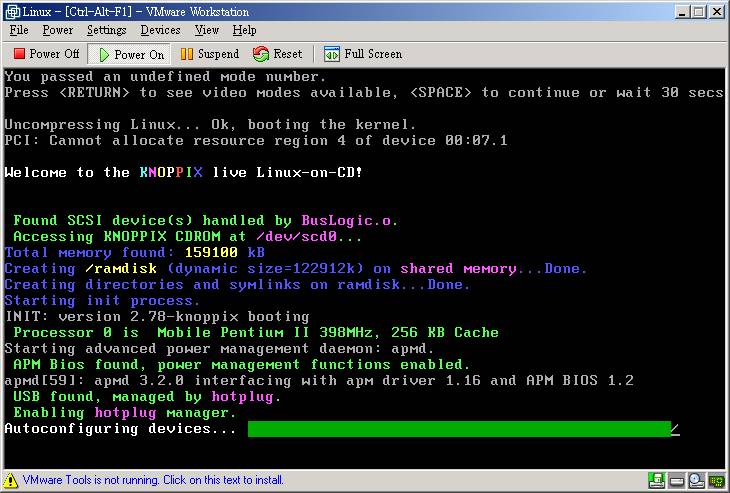Click the red Power Off icon
730x493 pixels.
pos(19,54)
